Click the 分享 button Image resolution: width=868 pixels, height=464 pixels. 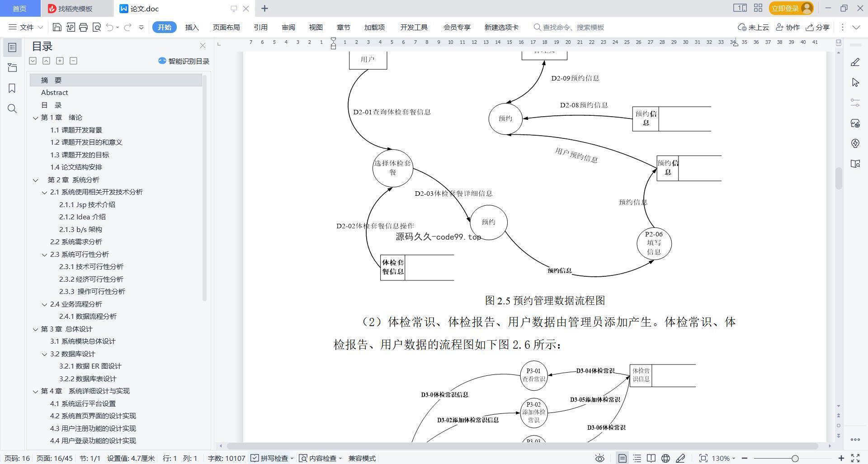click(818, 27)
